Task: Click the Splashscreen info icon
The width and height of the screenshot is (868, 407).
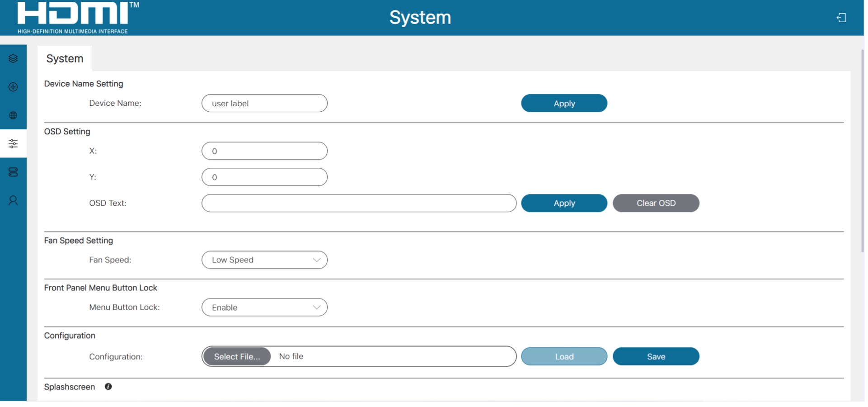Action: 108,387
